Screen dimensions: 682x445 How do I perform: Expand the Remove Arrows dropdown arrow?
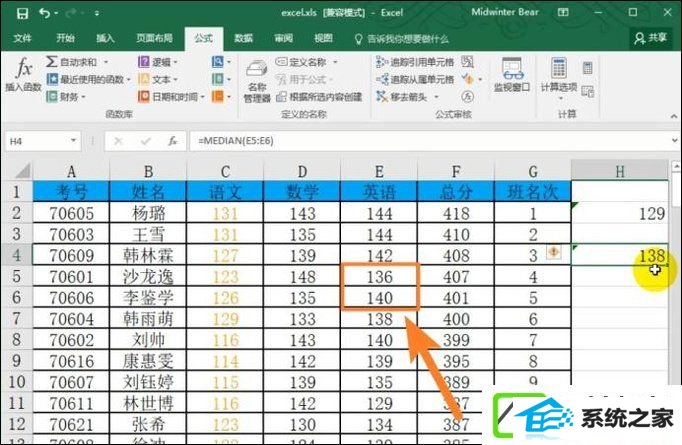436,97
